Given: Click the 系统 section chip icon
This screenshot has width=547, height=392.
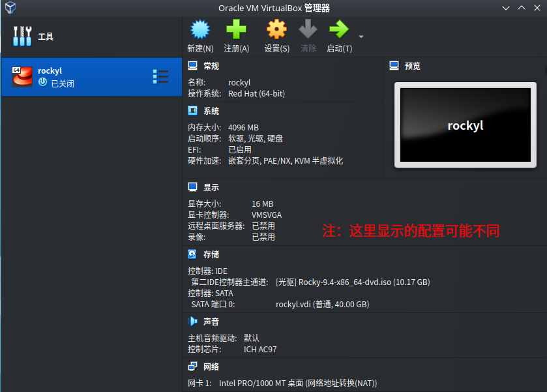Looking at the screenshot, I should (x=192, y=111).
